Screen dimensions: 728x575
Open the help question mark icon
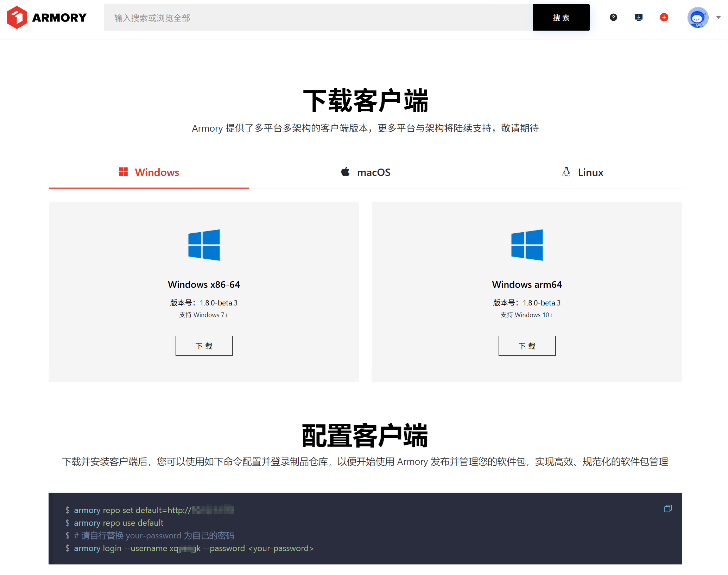613,17
